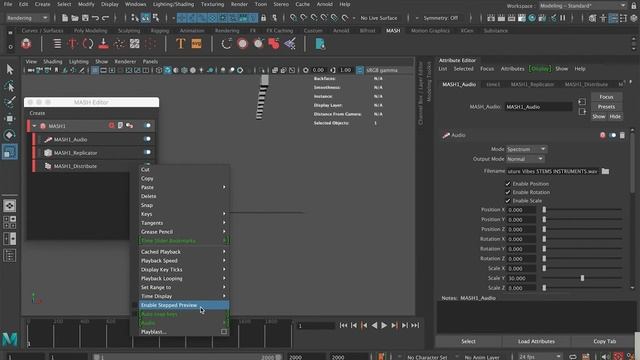Image resolution: width=640 pixels, height=360 pixels.
Task: Click the Load Attributes button
Action: click(536, 341)
